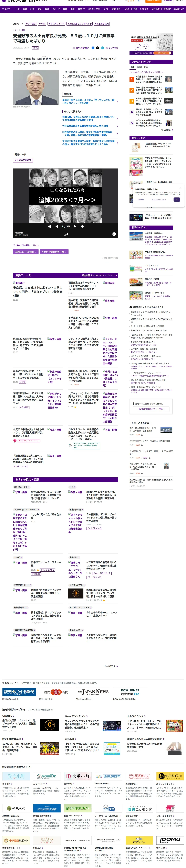Click 関連ニュースを読む button
186x868 pixels.
click(x=26, y=252)
